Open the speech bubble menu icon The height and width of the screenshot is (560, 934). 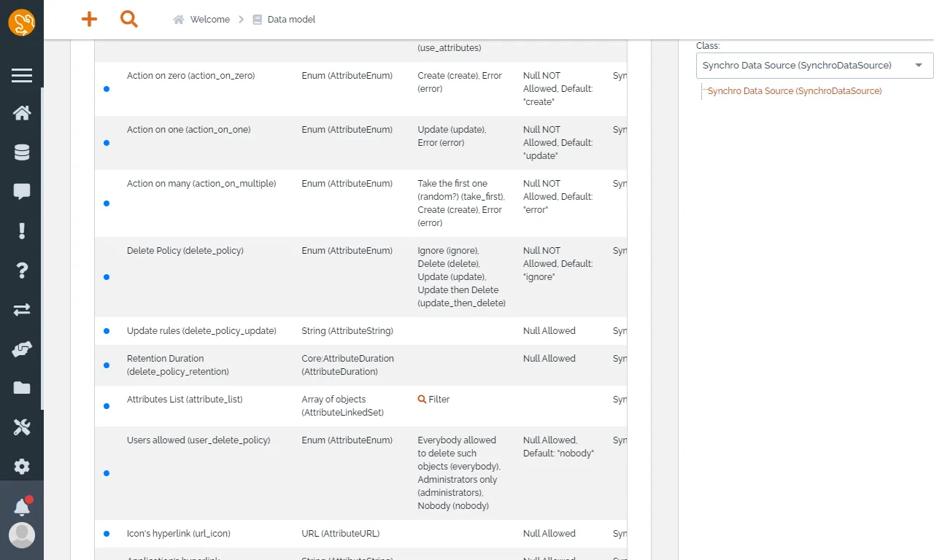coord(22,192)
